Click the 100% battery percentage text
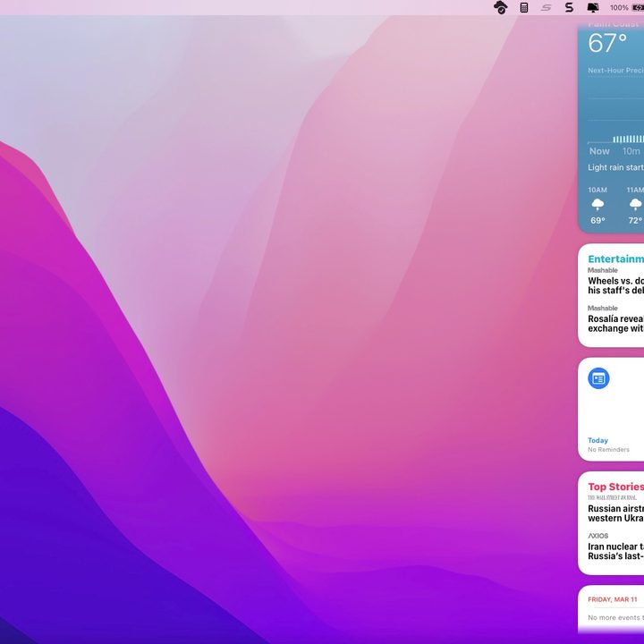 tap(619, 8)
